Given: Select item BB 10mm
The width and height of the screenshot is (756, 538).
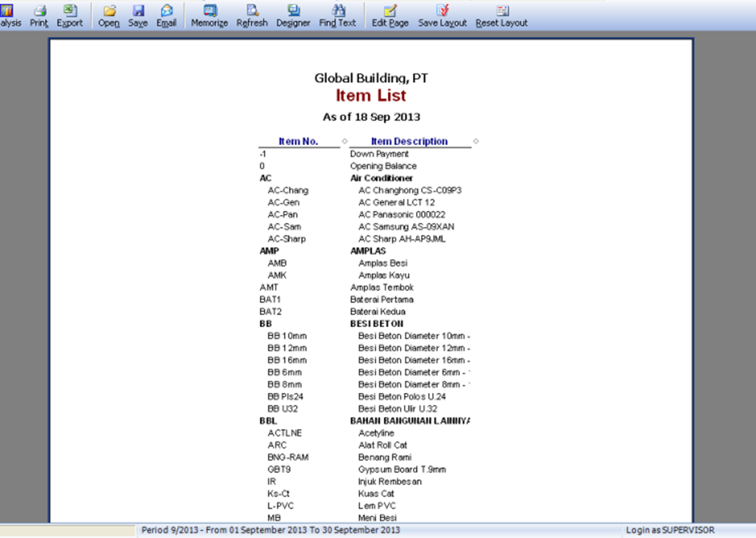Looking at the screenshot, I should [287, 336].
